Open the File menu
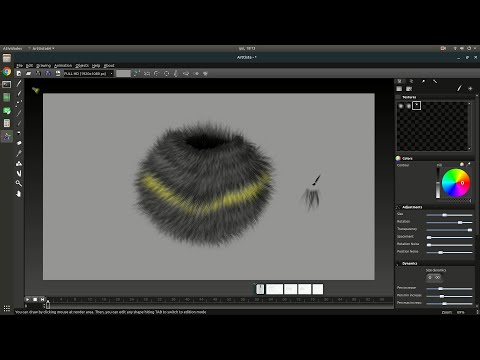This screenshot has width=480, height=360. click(x=20, y=66)
